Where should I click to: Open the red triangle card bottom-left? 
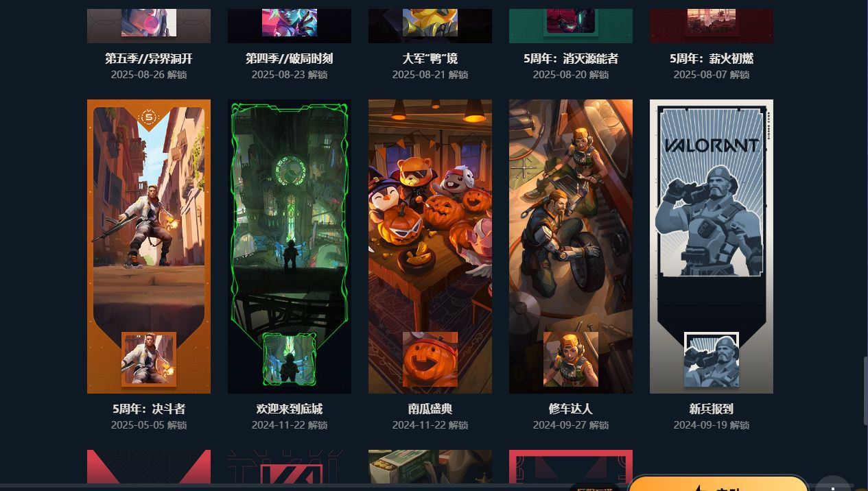pyautogui.click(x=149, y=466)
